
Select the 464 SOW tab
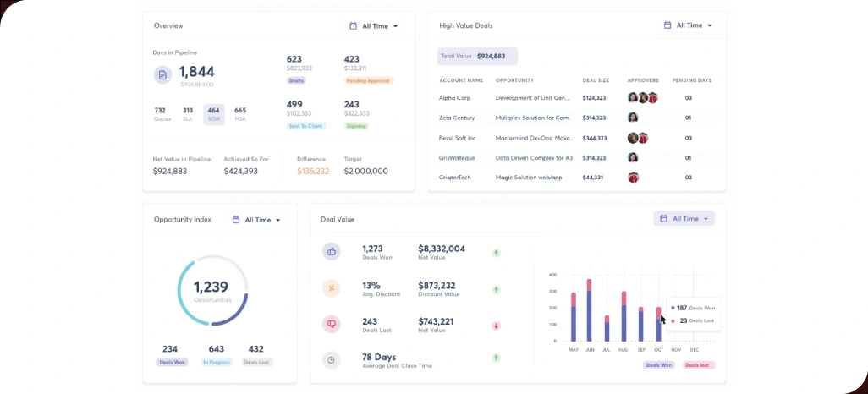[213, 114]
